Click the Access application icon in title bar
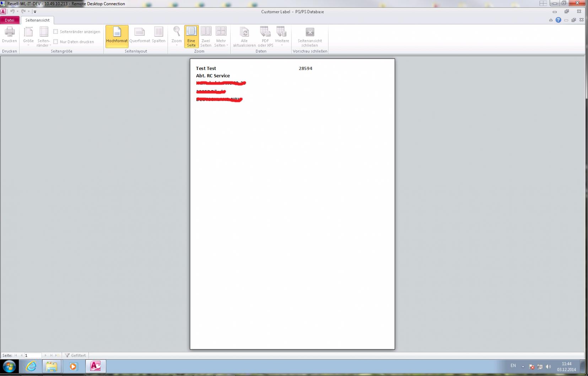 pyautogui.click(x=3, y=11)
